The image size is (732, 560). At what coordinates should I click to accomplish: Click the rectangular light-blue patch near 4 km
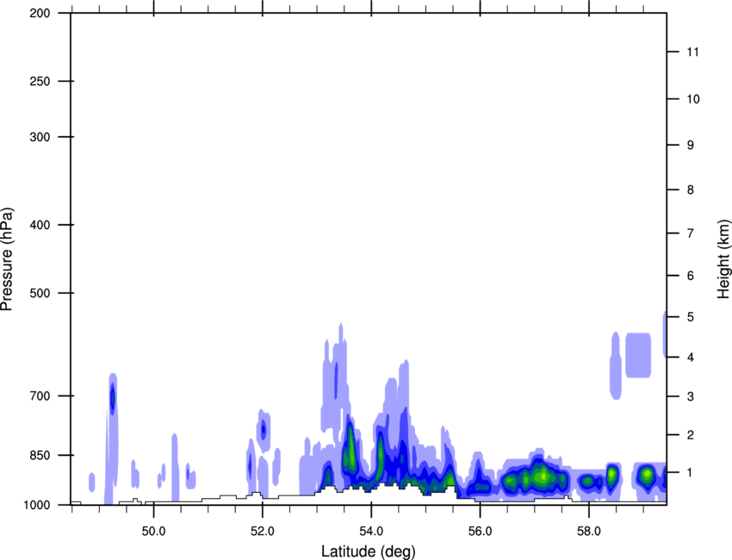coord(638,355)
